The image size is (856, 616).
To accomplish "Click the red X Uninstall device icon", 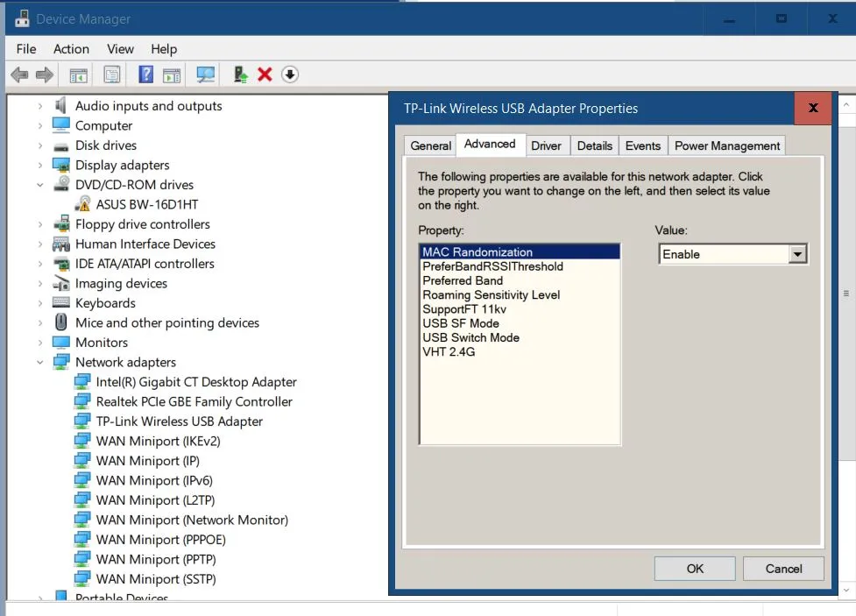I will click(x=265, y=74).
